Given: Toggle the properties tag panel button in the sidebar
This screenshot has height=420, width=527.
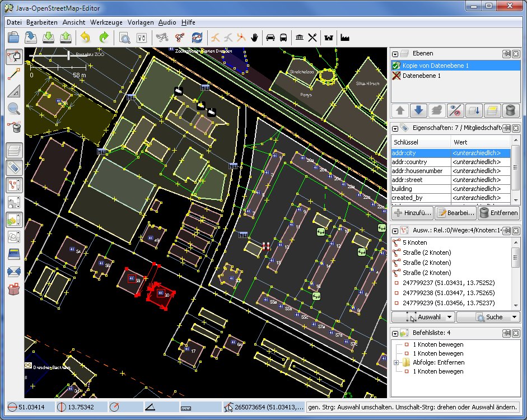Looking at the screenshot, I should (x=14, y=167).
